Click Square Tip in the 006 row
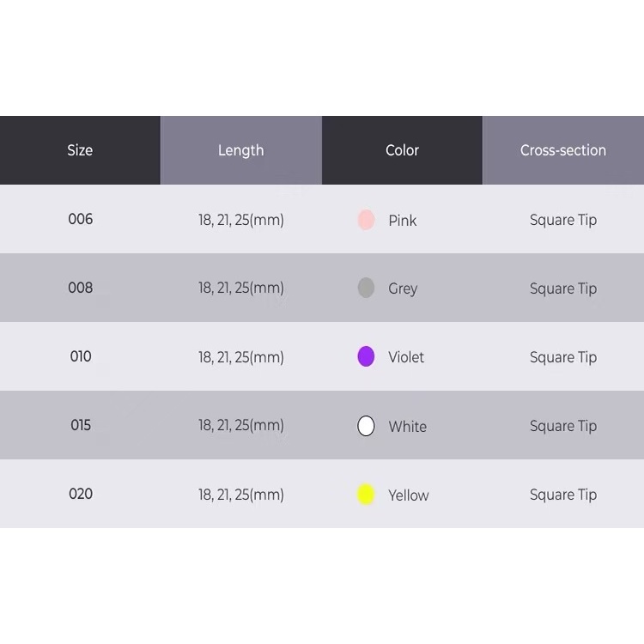Screen dimensions: 644x644 563,220
